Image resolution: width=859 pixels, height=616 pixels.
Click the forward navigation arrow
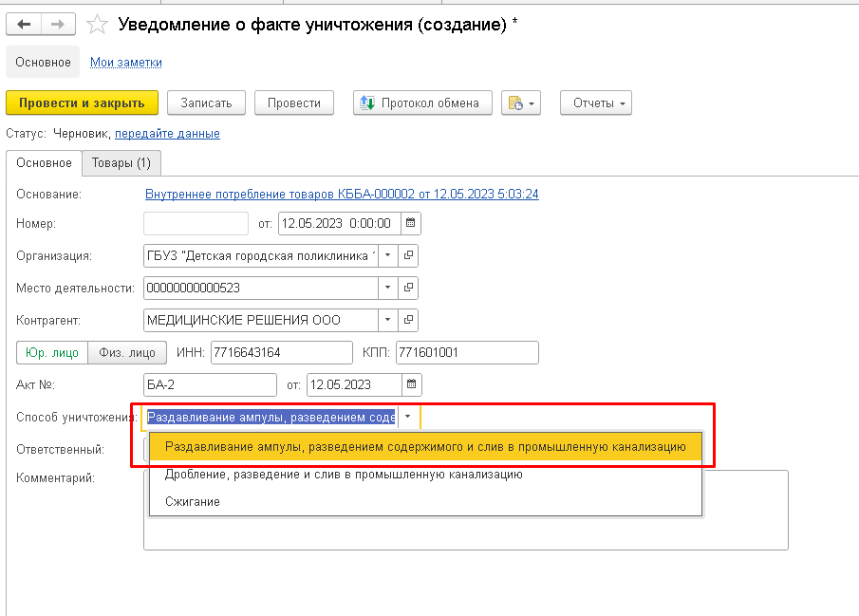(x=57, y=25)
